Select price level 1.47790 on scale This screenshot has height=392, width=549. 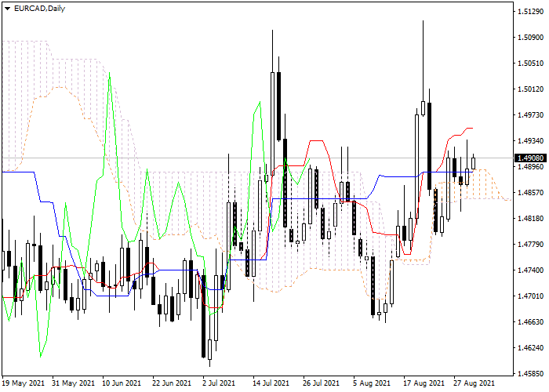click(x=530, y=245)
